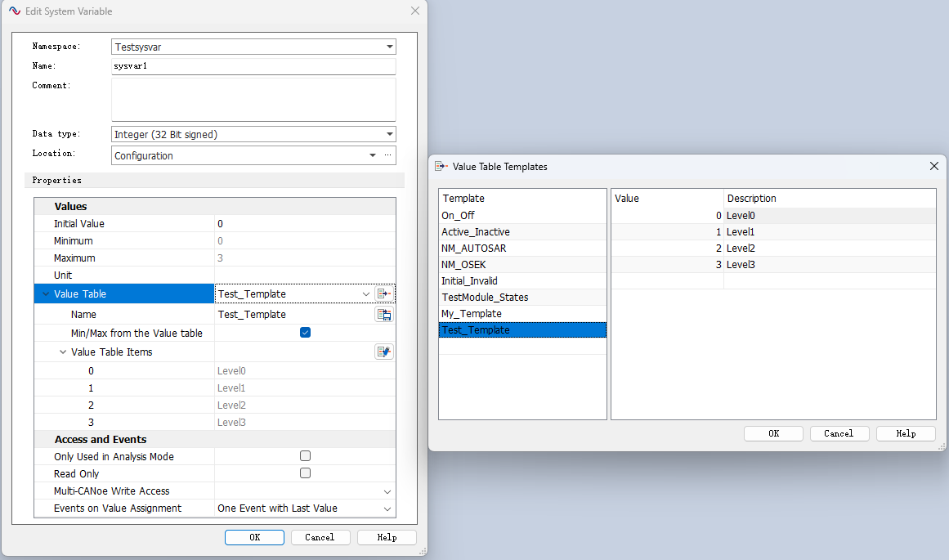This screenshot has width=949, height=560.
Task: Check the Read Only checkbox
Action: tap(305, 473)
